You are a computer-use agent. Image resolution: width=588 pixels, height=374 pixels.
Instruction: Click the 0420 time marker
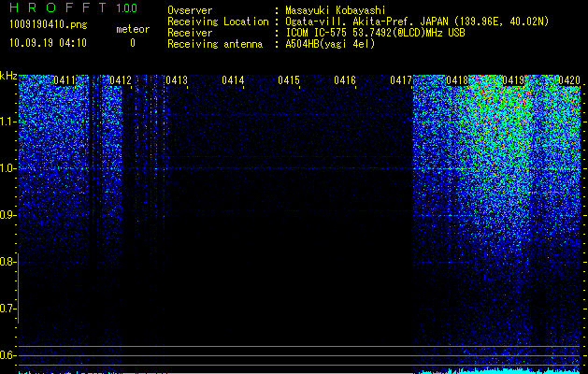click(569, 80)
